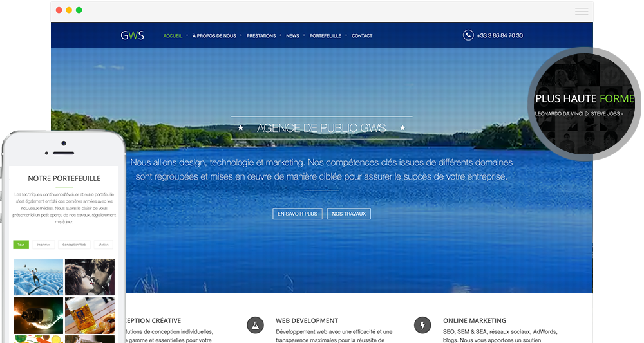The image size is (644, 343).
Task: Choose the Imprimer portfolio filter
Action: 43,245
